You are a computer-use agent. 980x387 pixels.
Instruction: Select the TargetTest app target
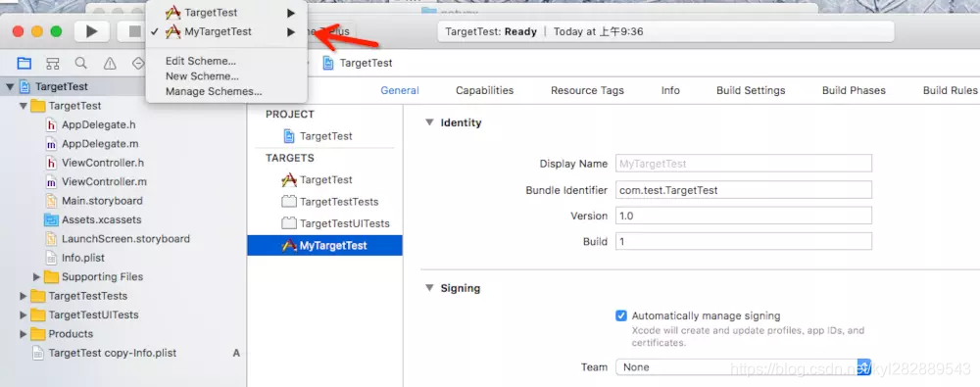(x=325, y=179)
